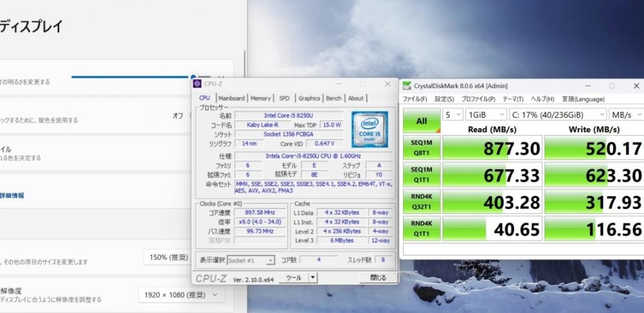The height and width of the screenshot is (313, 644).
Task: Click the bus speed value 99.73 MHz
Action: (x=259, y=231)
